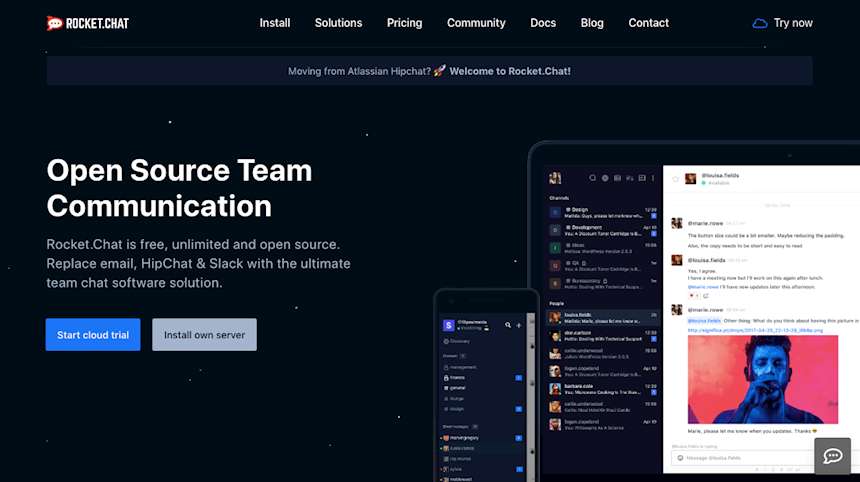
Task: Click @marie.rowe mention link in chat
Action: coord(703,287)
